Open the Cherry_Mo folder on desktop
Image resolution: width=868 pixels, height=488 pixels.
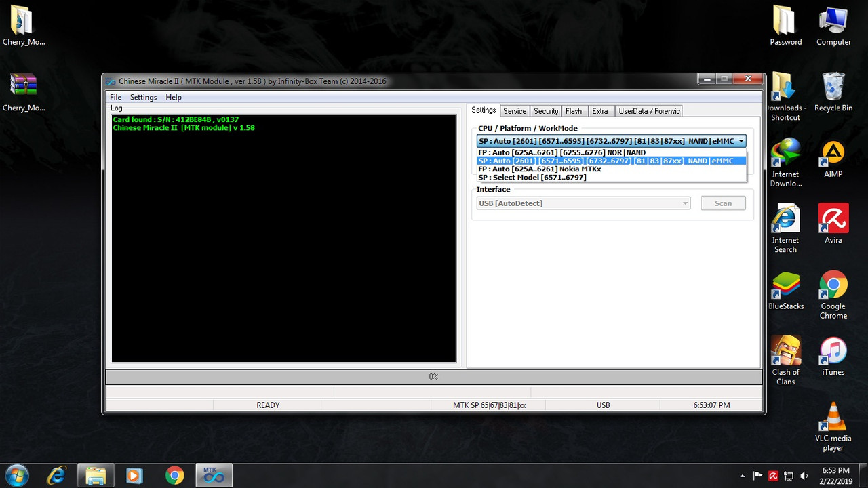tap(23, 26)
